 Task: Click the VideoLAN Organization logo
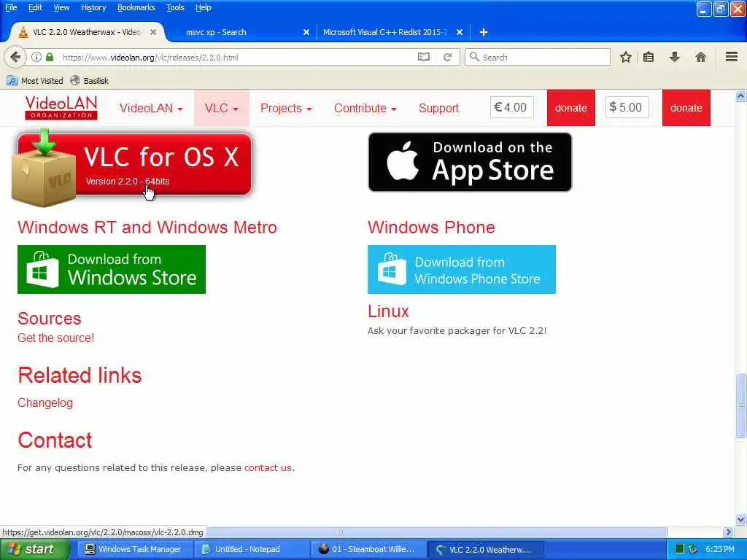tap(61, 108)
